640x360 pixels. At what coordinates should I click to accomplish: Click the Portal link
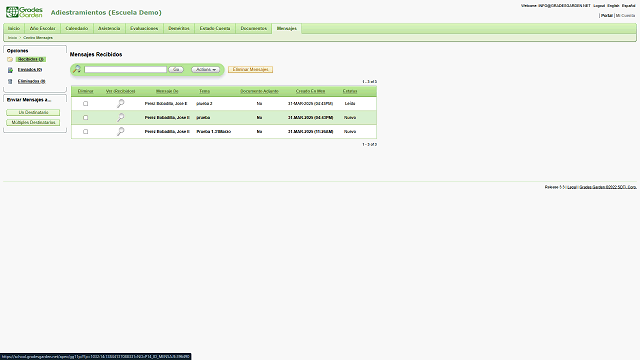tap(607, 16)
